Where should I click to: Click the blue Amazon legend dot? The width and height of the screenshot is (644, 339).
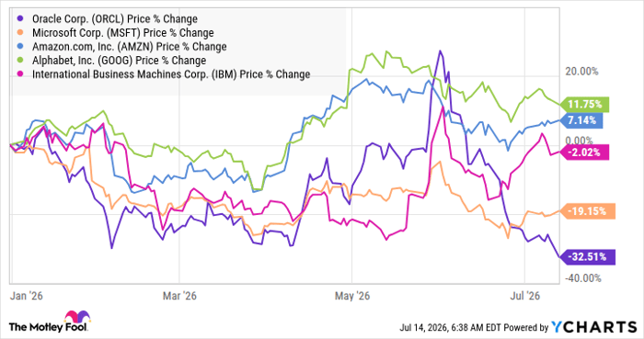[21, 46]
